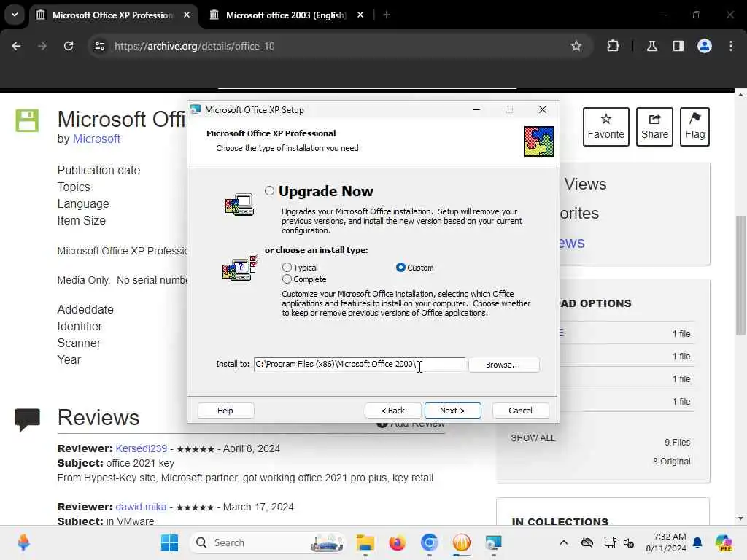
Task: Show hidden system tray icons
Action: click(564, 542)
